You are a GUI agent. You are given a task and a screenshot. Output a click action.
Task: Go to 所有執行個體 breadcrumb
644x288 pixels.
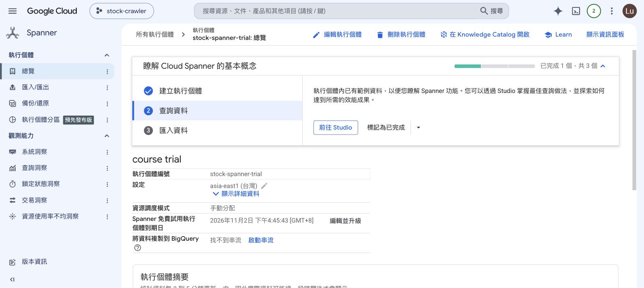[x=155, y=35]
